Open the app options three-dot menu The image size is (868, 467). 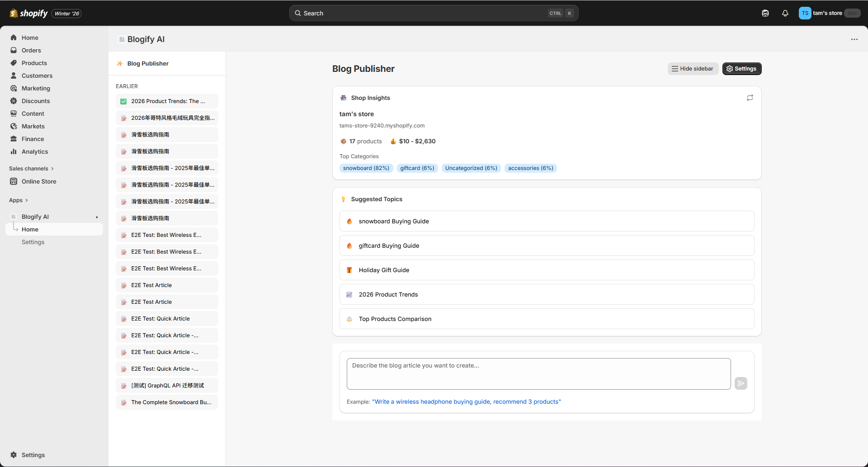(855, 39)
